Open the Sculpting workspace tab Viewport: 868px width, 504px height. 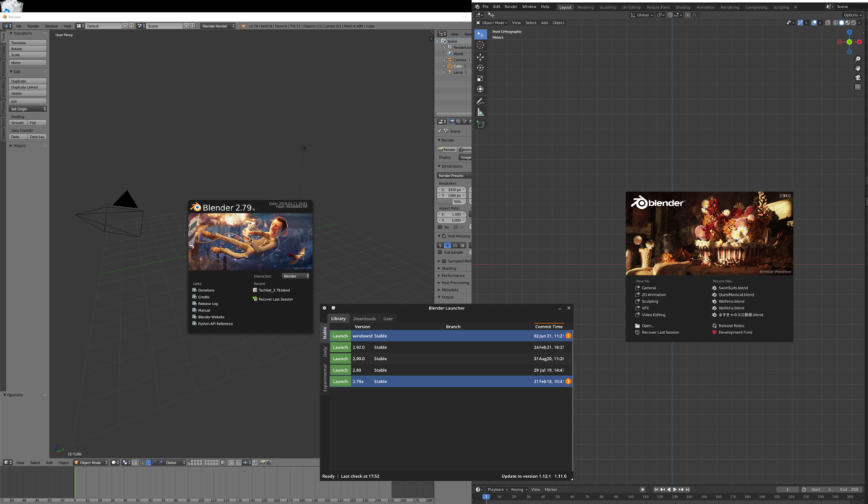click(x=608, y=7)
